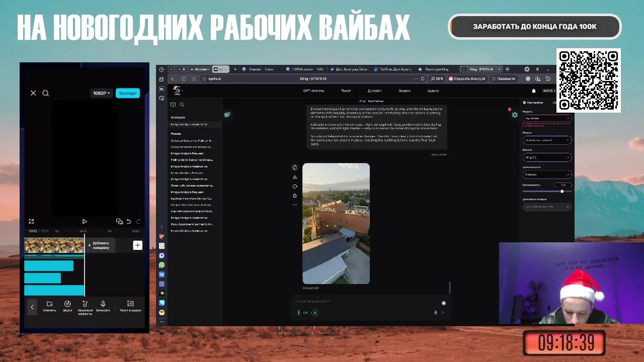Search chats with the sidebar magnifier
Image resolution: width=644 pixels, height=362 pixels.
(182, 105)
